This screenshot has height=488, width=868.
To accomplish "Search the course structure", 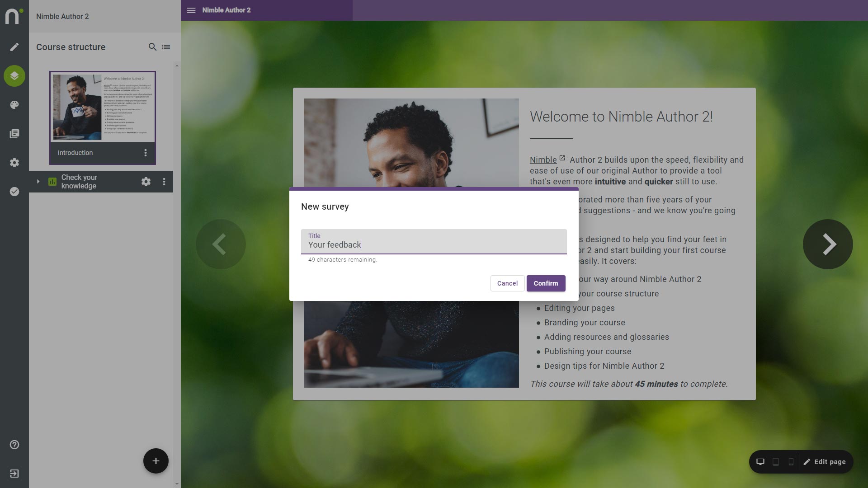I will pyautogui.click(x=152, y=47).
